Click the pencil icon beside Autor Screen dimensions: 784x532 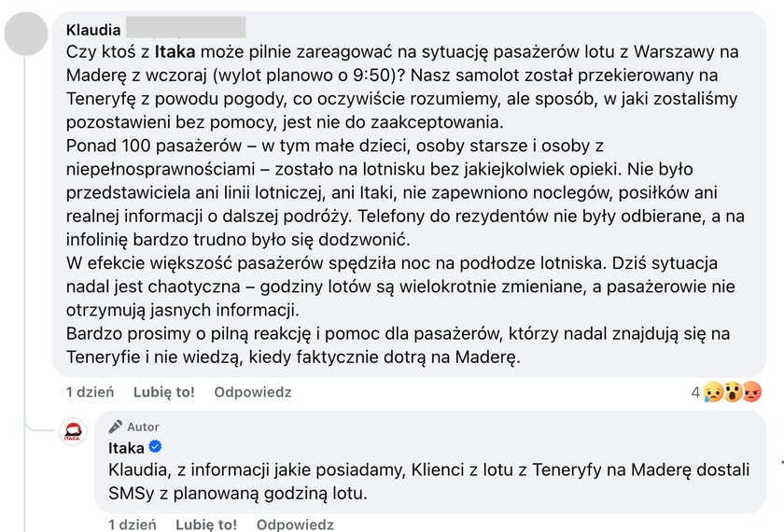(x=116, y=427)
